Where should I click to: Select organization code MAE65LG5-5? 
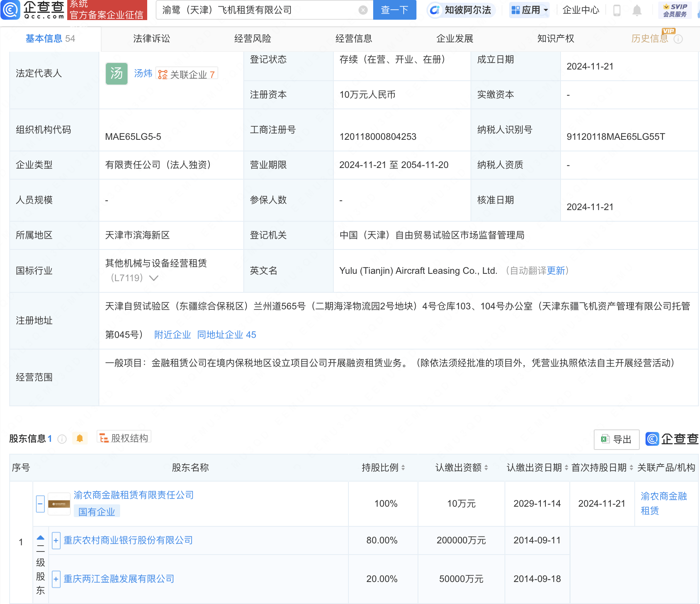(x=133, y=137)
